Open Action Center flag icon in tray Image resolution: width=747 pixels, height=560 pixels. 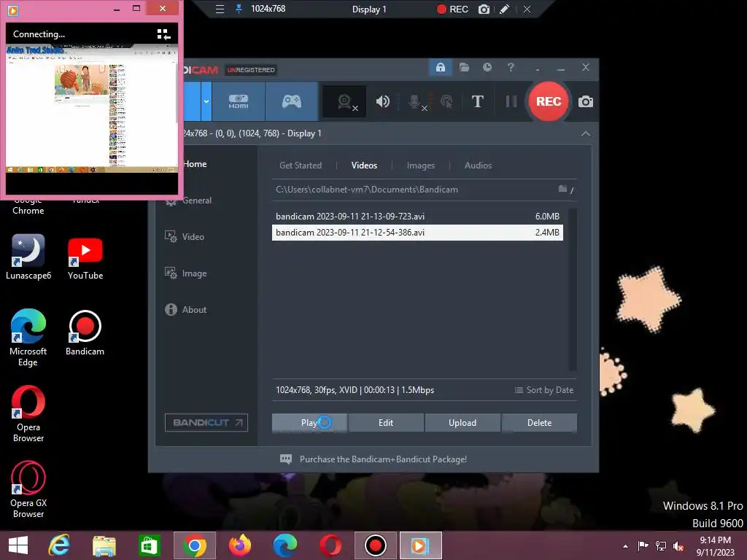tap(643, 545)
